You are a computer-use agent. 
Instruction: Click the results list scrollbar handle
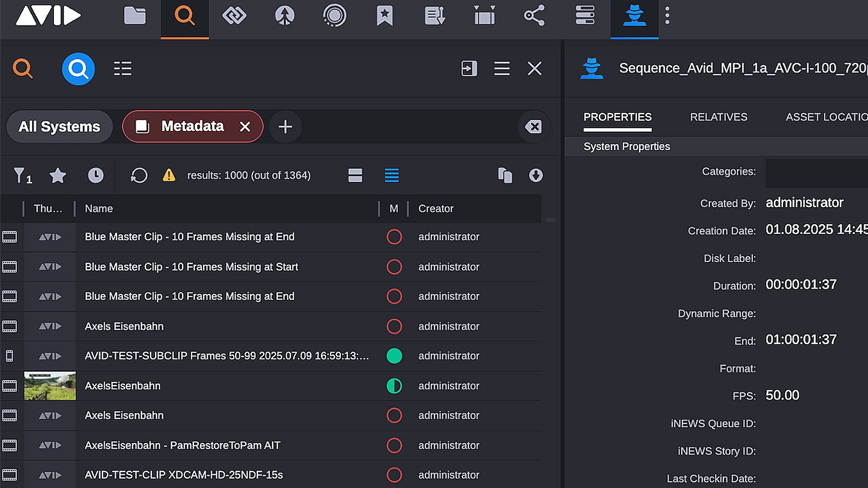pyautogui.click(x=551, y=220)
